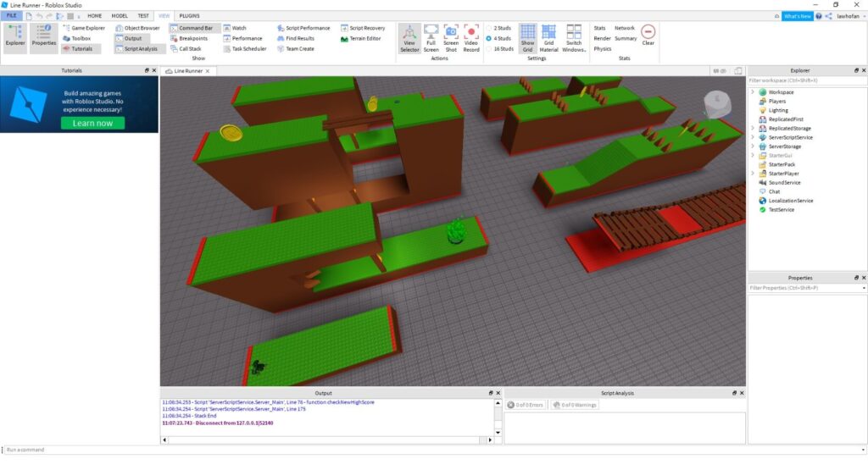The width and height of the screenshot is (868, 470).
Task: Click the Output horizontal scrollbar
Action: click(326, 440)
